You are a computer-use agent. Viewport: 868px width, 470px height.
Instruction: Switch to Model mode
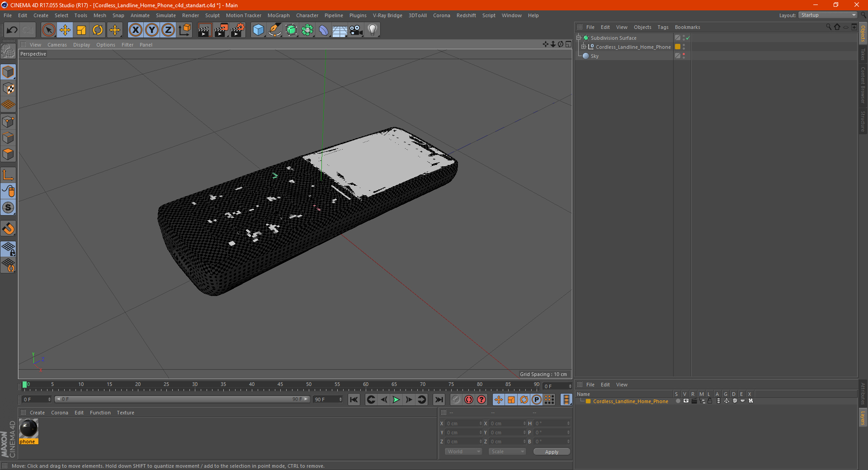pos(8,72)
